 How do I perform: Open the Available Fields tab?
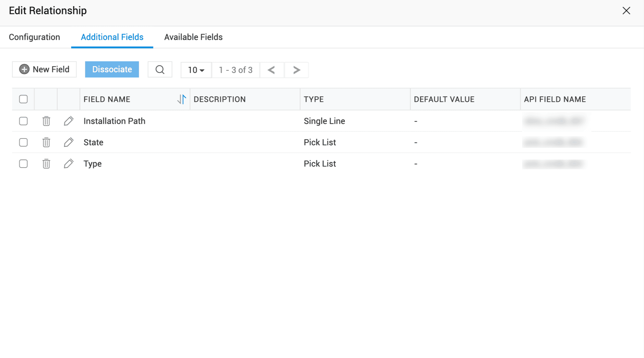pos(193,37)
